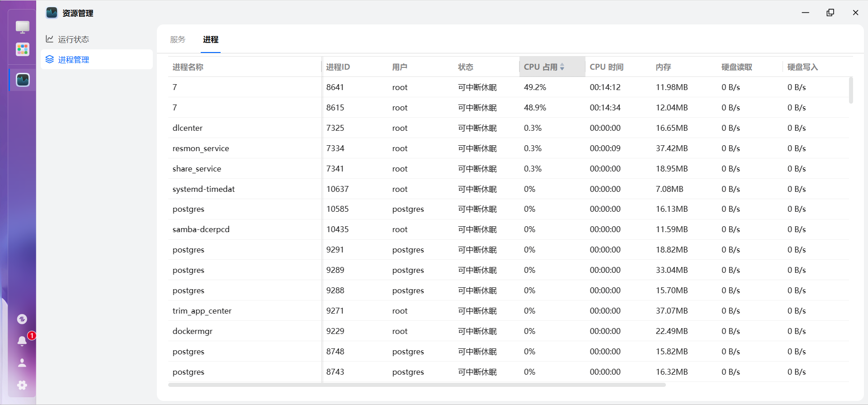Viewport: 868px width, 405px height.
Task: Click CPU time 00:14:12
Action: (605, 87)
